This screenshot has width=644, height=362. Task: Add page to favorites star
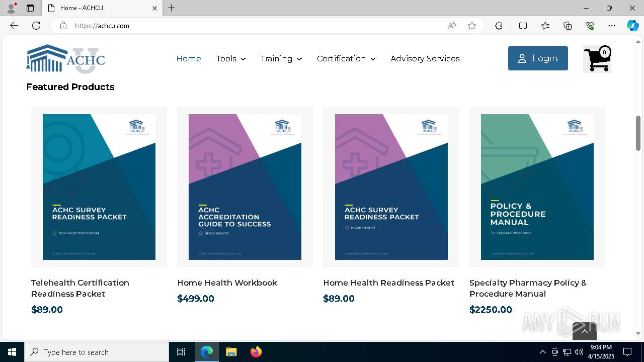[472, 26]
